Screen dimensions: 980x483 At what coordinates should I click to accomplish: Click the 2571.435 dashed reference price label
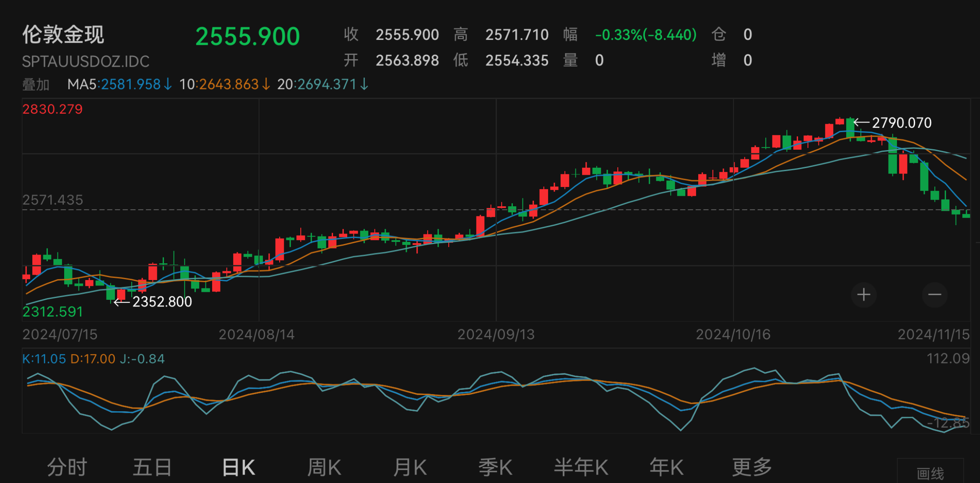tap(52, 200)
